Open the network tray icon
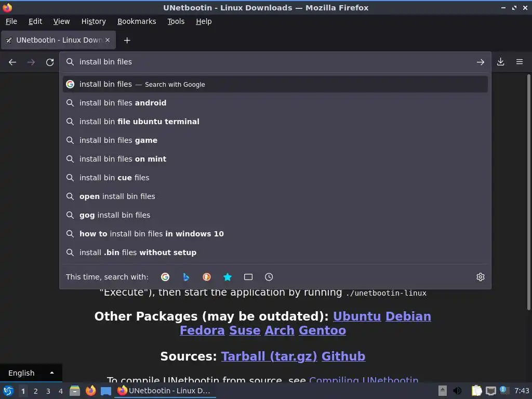Screen dimensions: 532x399 tap(490, 391)
